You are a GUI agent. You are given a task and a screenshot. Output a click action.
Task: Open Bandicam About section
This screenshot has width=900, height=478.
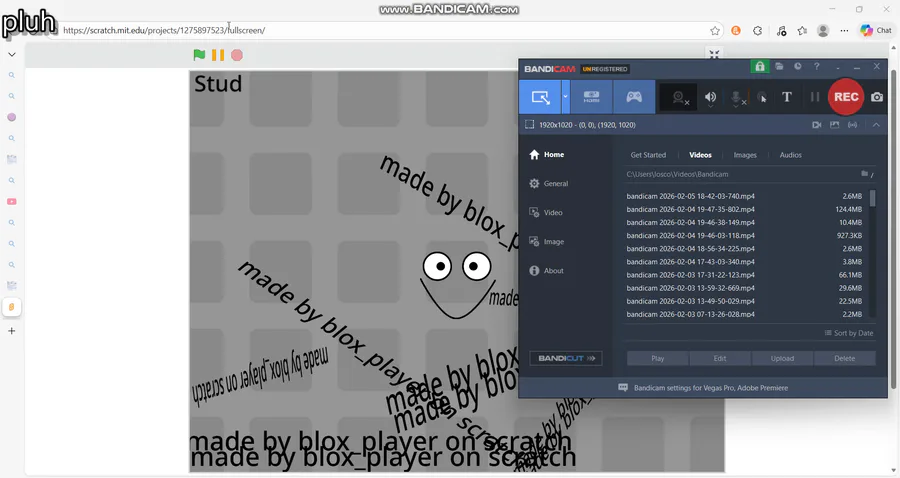(546, 271)
